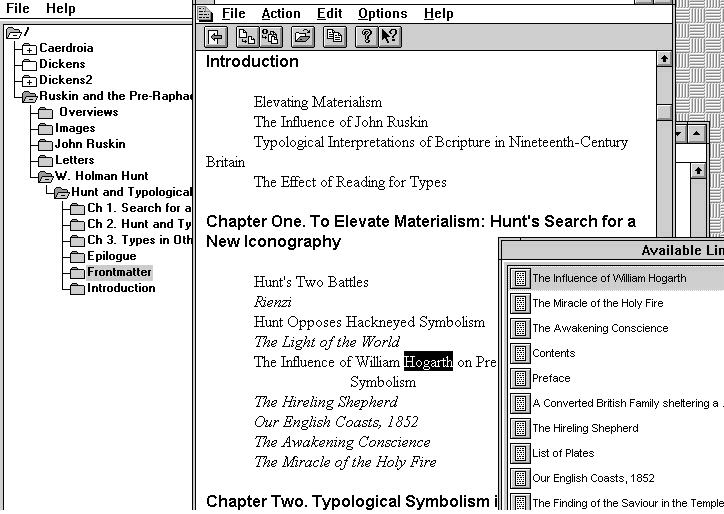Click the Introduction heading
724x514 pixels.
click(x=252, y=61)
